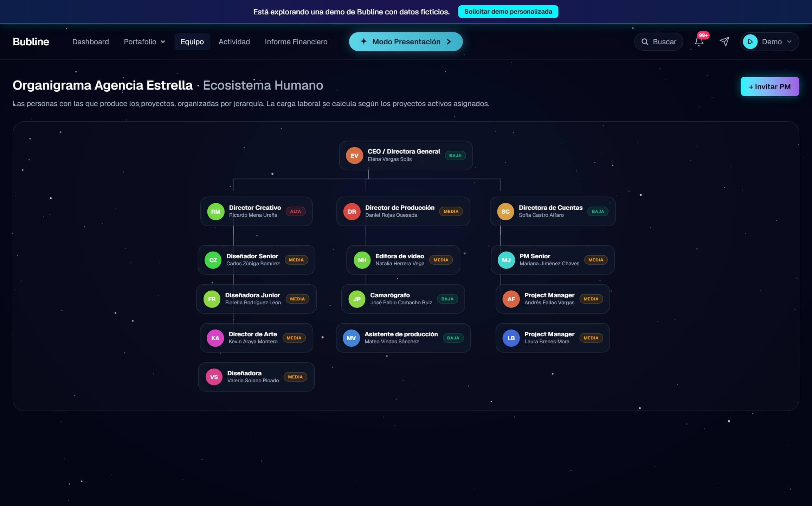Click the CZ avatar of Carlos Zúñiga
Screen dimensions: 812x506
coord(213,260)
